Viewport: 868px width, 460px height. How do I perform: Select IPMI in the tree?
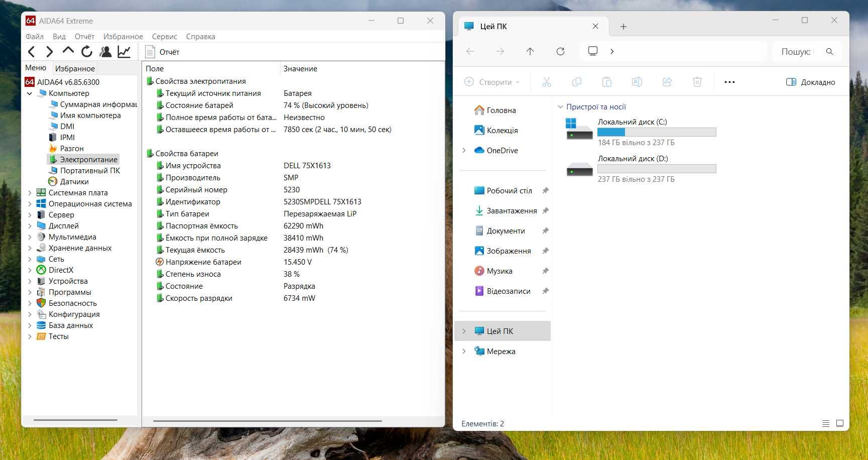click(62, 138)
